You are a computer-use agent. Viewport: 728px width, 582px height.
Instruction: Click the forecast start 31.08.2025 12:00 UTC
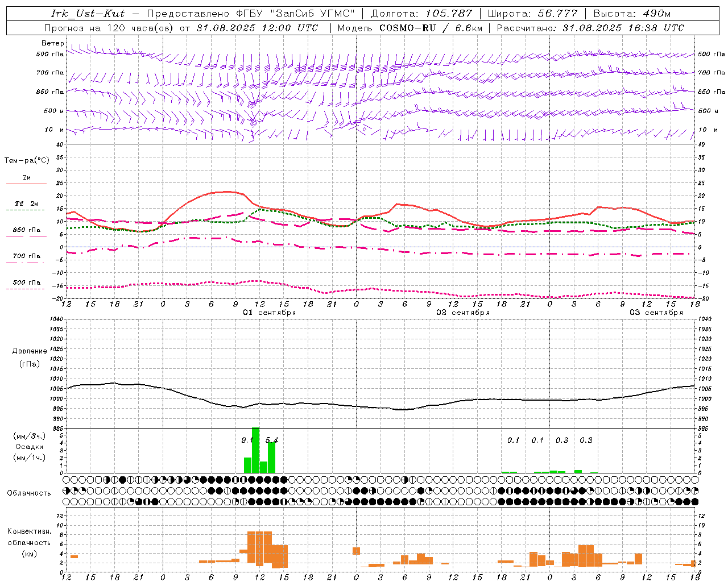(x=257, y=28)
